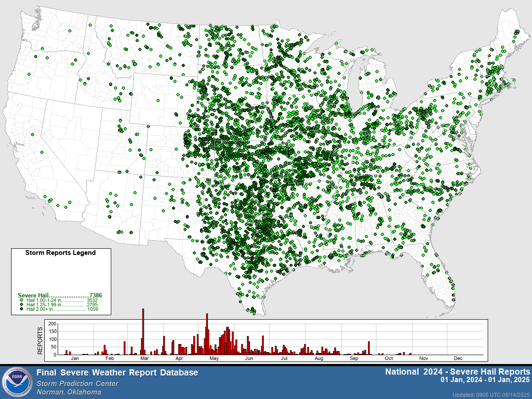Click the Updated 0905 UTC timestamp
Screen dimensions: 532x399
tap(491, 395)
